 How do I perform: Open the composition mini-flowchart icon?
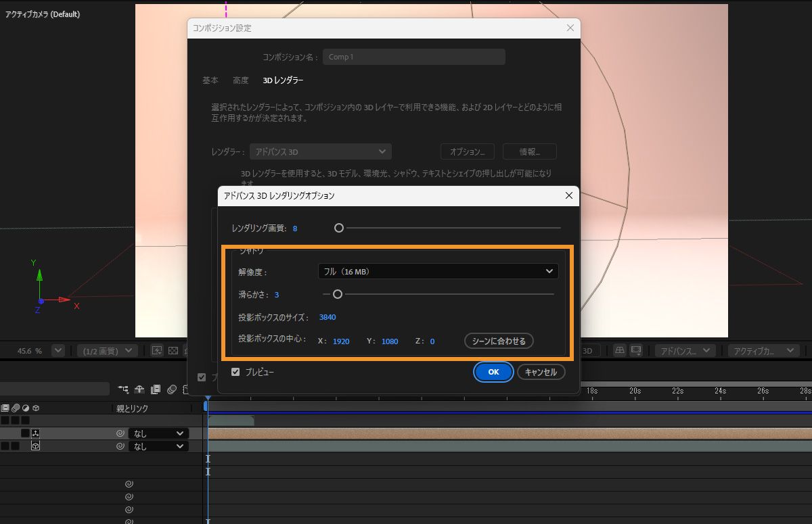click(x=124, y=389)
